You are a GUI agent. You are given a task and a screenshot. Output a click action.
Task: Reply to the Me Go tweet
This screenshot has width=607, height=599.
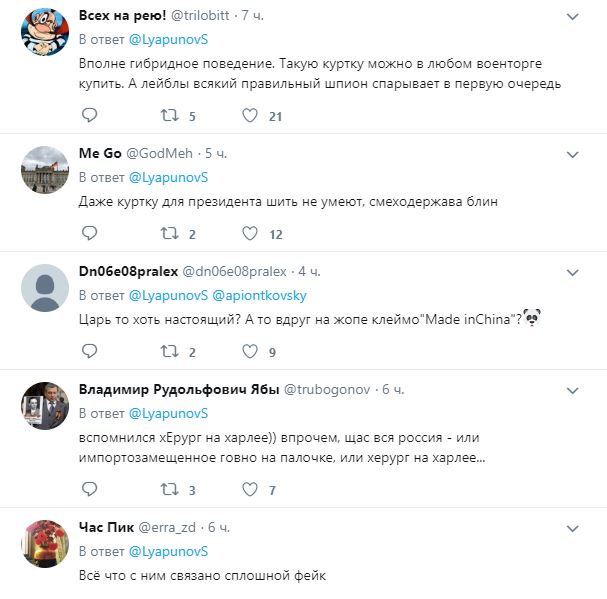pyautogui.click(x=89, y=233)
